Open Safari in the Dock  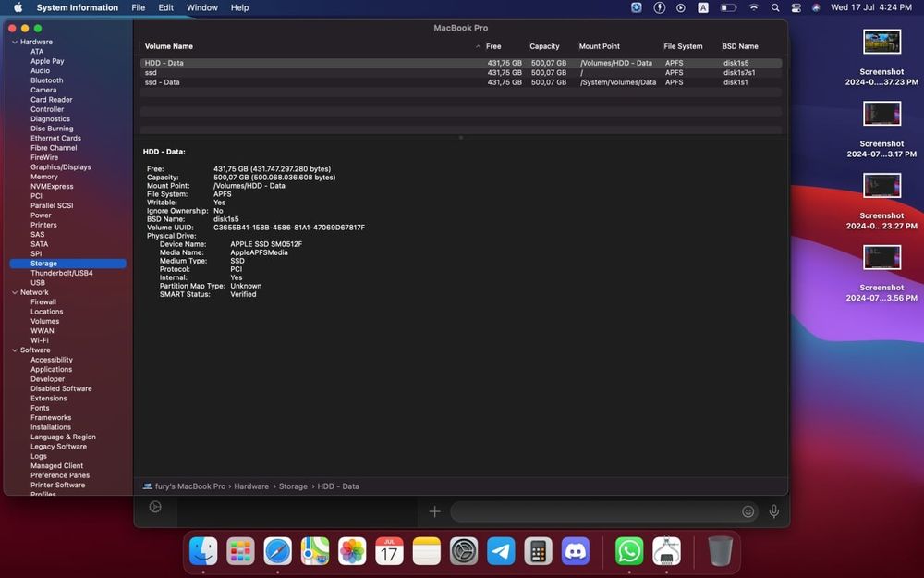pyautogui.click(x=277, y=552)
